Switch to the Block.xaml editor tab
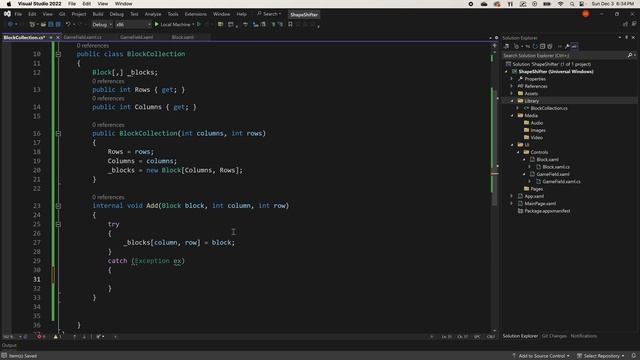The height and width of the screenshot is (360, 640). pyautogui.click(x=182, y=37)
